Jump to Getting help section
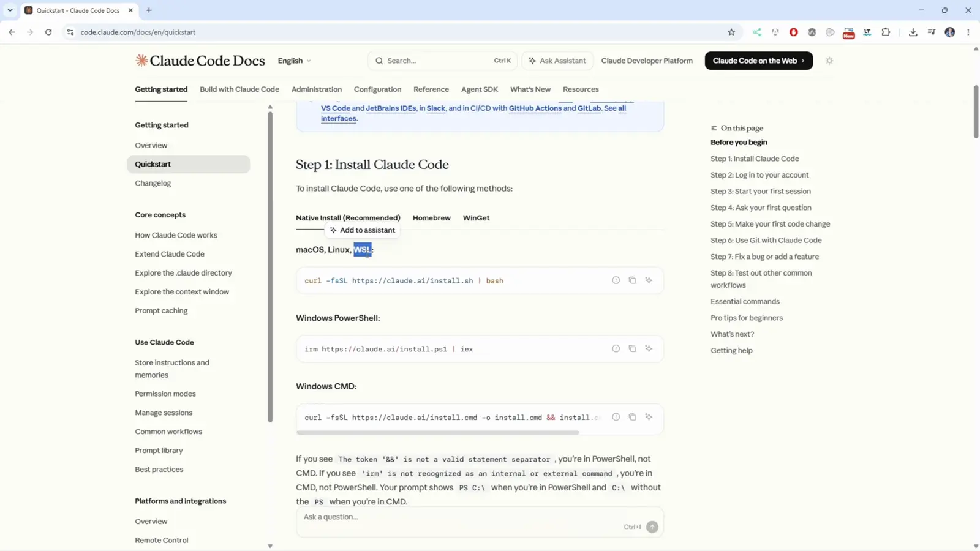 pyautogui.click(x=732, y=351)
